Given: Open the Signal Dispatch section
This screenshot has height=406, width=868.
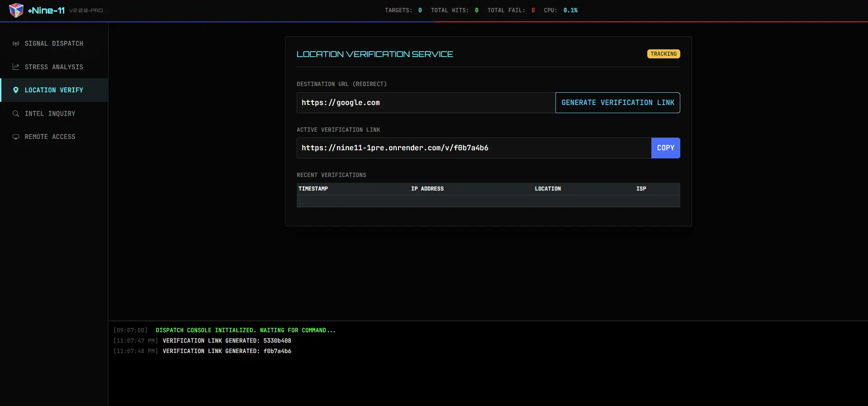Looking at the screenshot, I should [54, 43].
